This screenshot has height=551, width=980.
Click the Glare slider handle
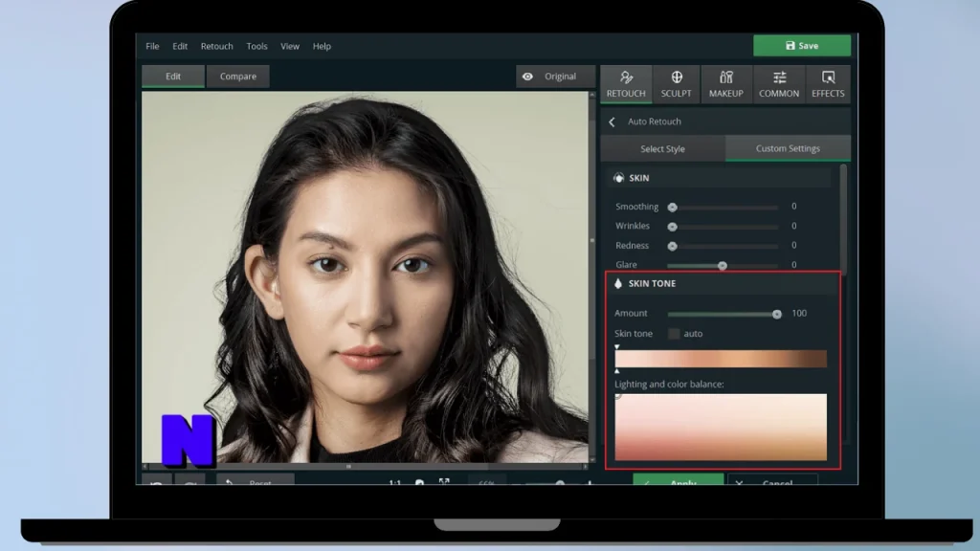point(723,266)
